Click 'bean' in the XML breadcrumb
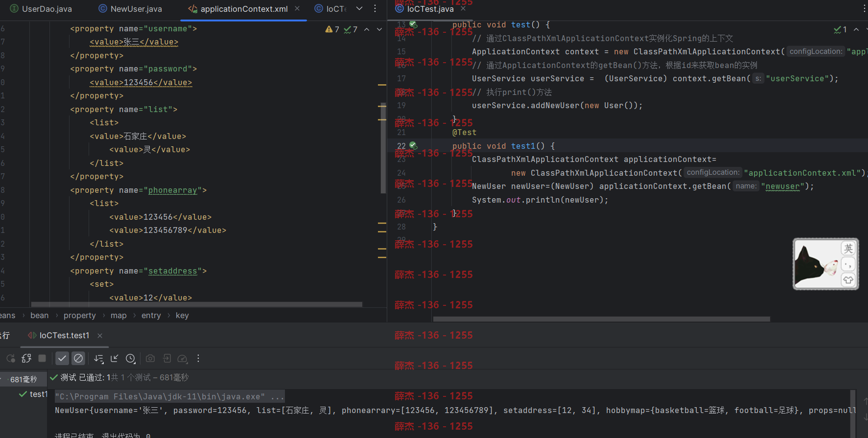This screenshot has height=438, width=868. [40, 316]
